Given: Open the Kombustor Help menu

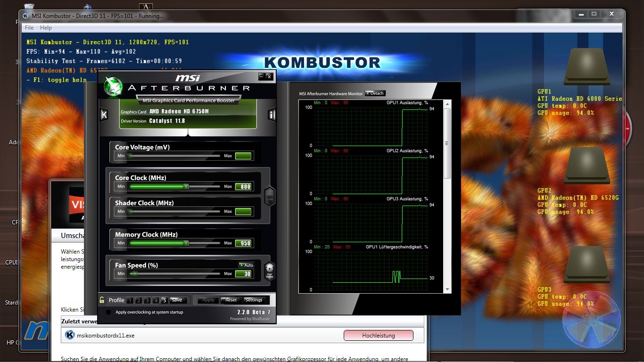Looking at the screenshot, I should [x=46, y=28].
